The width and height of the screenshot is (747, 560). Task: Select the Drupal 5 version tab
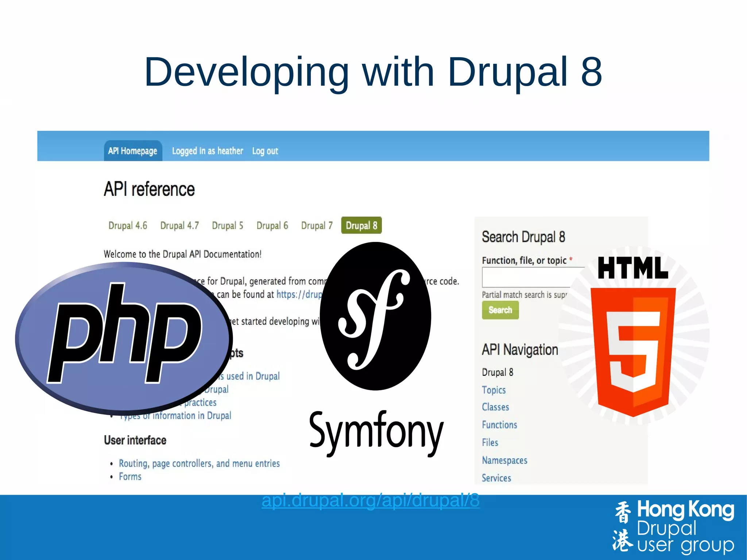[228, 225]
